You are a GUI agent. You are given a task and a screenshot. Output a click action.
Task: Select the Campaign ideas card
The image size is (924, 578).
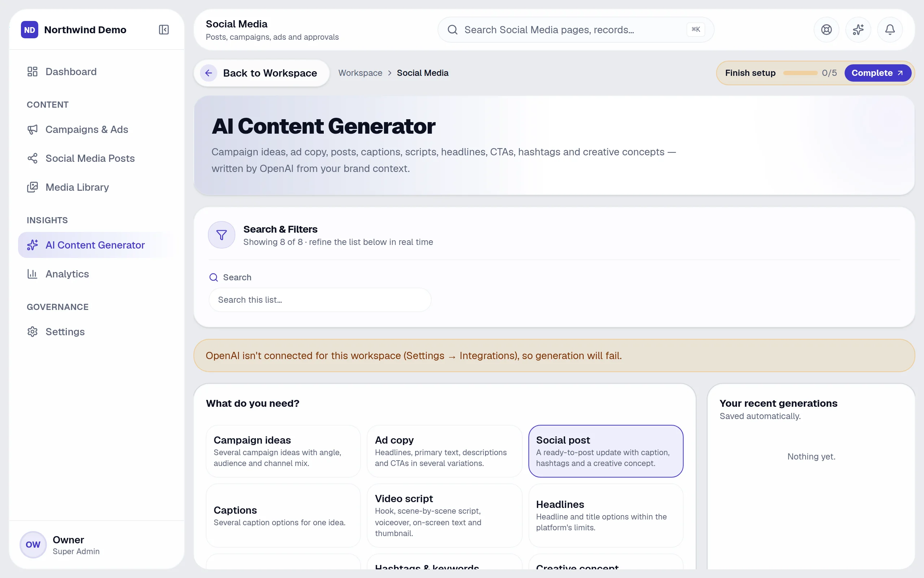pos(283,451)
